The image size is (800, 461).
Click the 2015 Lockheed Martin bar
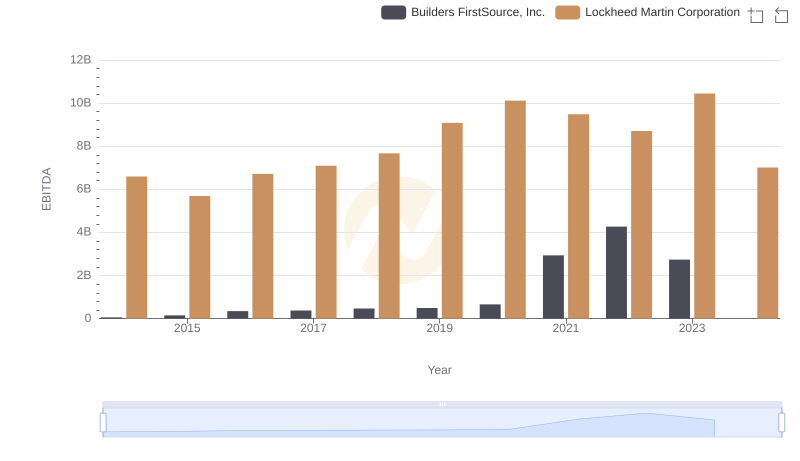[x=199, y=257]
